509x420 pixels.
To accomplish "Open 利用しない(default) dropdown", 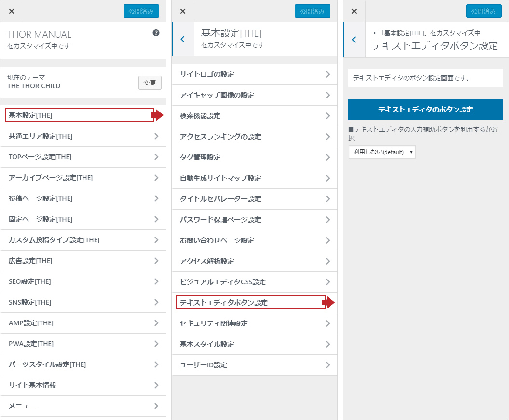I will point(382,152).
